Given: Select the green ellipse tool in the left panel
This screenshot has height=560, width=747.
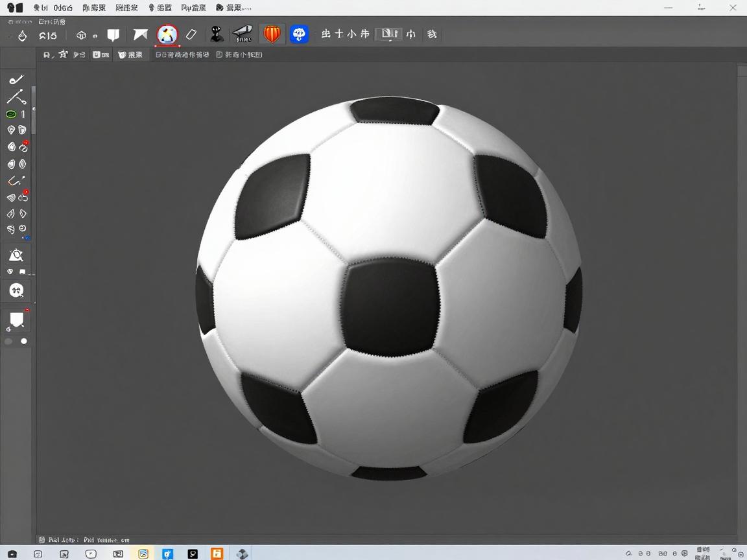Looking at the screenshot, I should pyautogui.click(x=11, y=114).
